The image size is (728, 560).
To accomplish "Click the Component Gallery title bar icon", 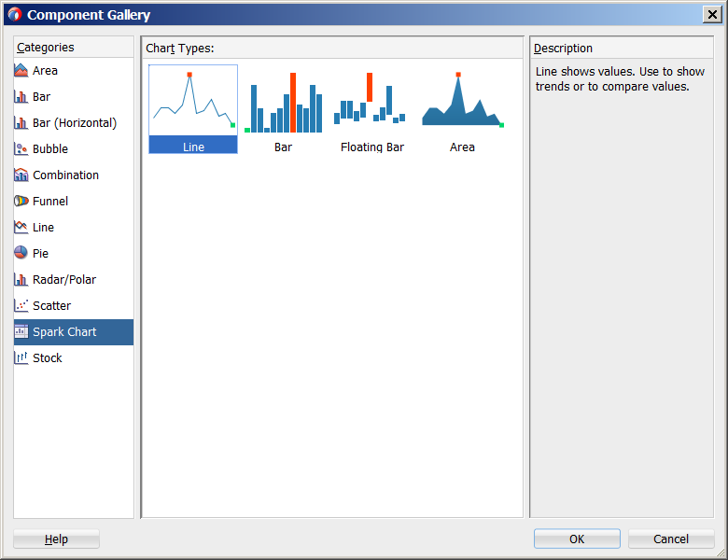I will [x=15, y=15].
